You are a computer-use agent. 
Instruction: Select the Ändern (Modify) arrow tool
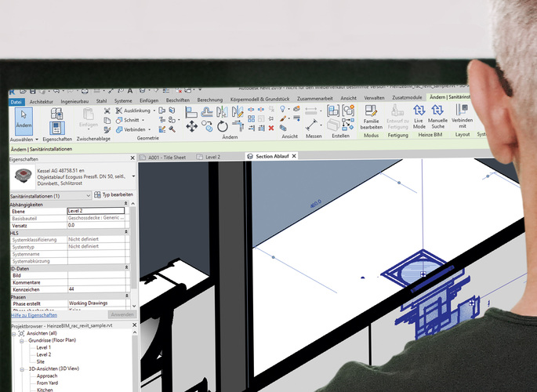pos(24,118)
